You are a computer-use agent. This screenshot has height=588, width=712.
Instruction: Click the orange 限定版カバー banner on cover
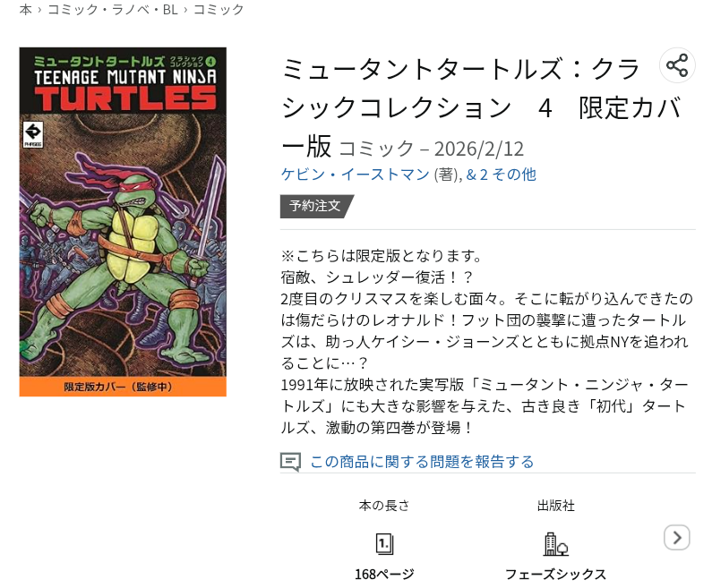coord(123,387)
